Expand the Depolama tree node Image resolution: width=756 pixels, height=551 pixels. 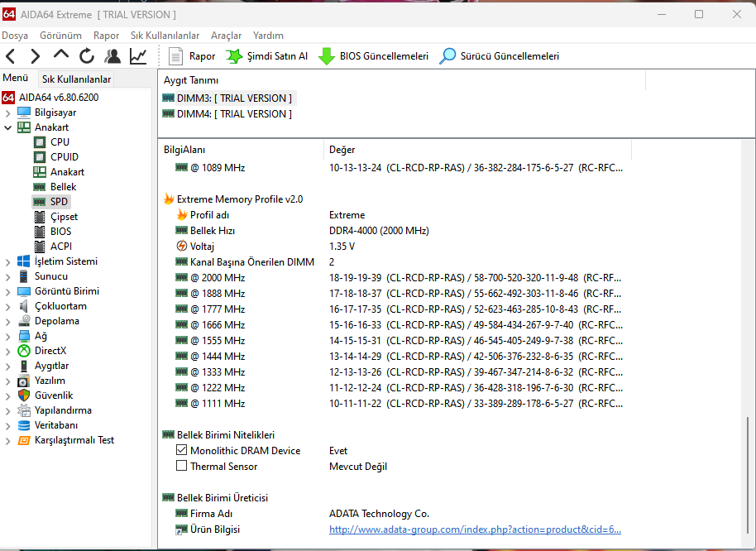point(7,322)
